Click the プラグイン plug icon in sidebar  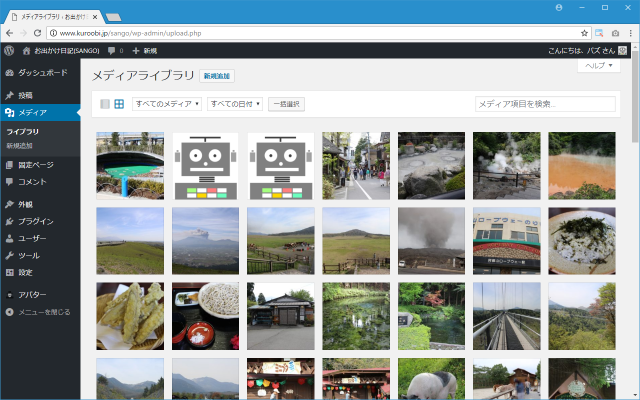(10, 221)
